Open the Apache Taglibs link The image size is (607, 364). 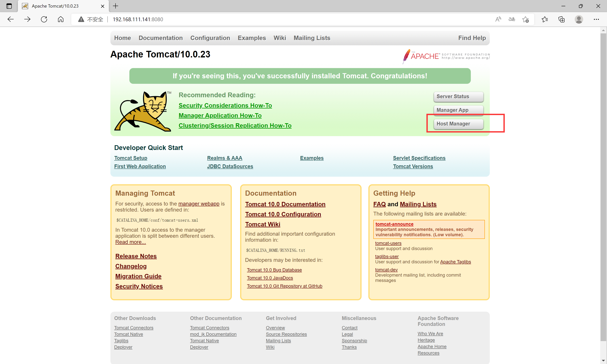point(455,262)
